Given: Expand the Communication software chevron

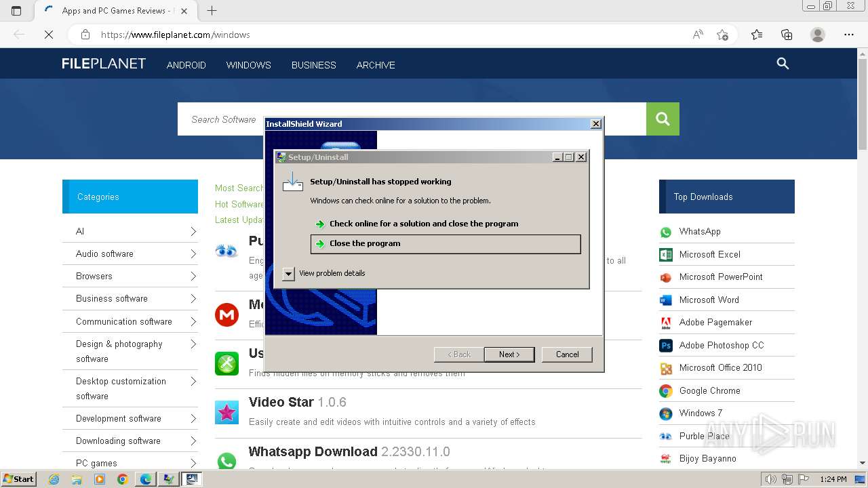Looking at the screenshot, I should 193,322.
